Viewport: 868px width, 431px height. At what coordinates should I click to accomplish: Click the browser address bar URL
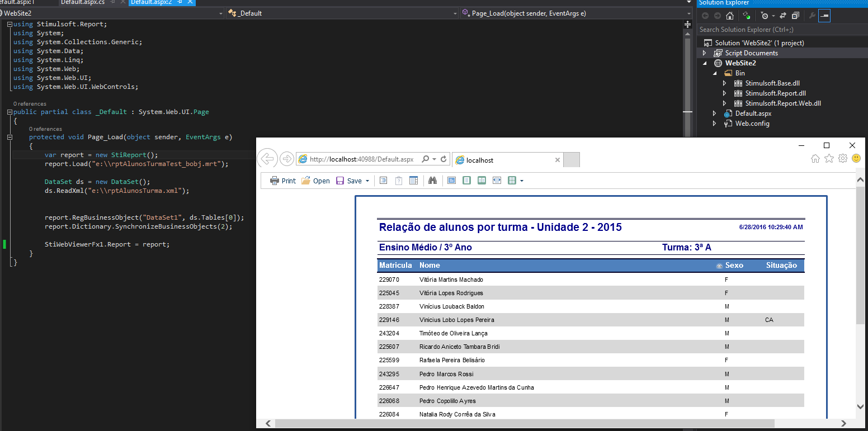click(x=361, y=159)
